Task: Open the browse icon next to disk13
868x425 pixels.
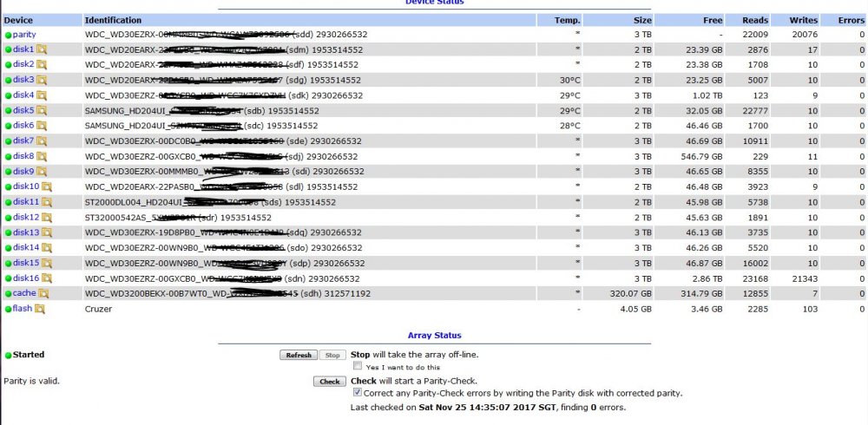Action: [47, 232]
